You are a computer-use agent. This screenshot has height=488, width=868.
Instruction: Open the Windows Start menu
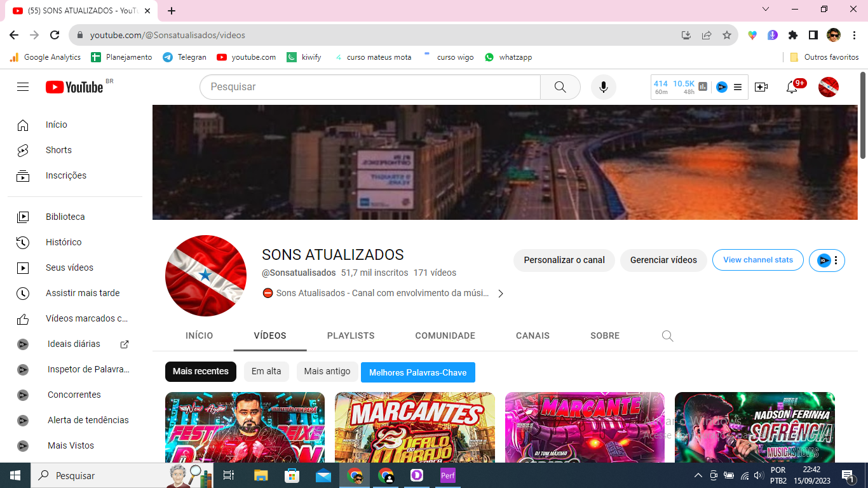click(x=15, y=475)
